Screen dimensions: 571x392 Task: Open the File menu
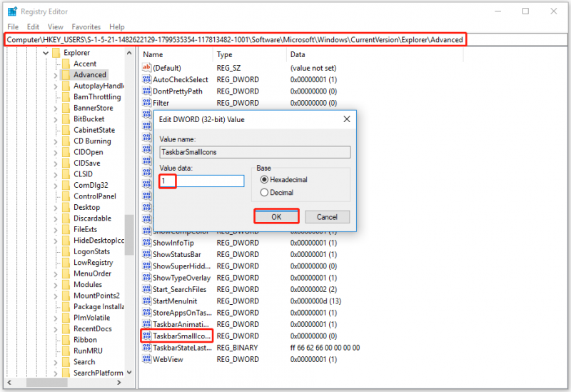13,27
